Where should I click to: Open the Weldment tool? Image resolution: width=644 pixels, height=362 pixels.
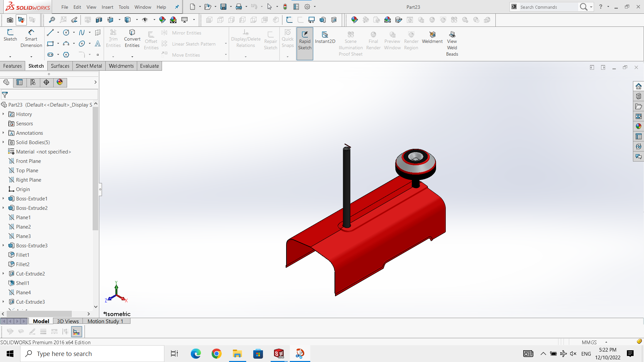(432, 37)
